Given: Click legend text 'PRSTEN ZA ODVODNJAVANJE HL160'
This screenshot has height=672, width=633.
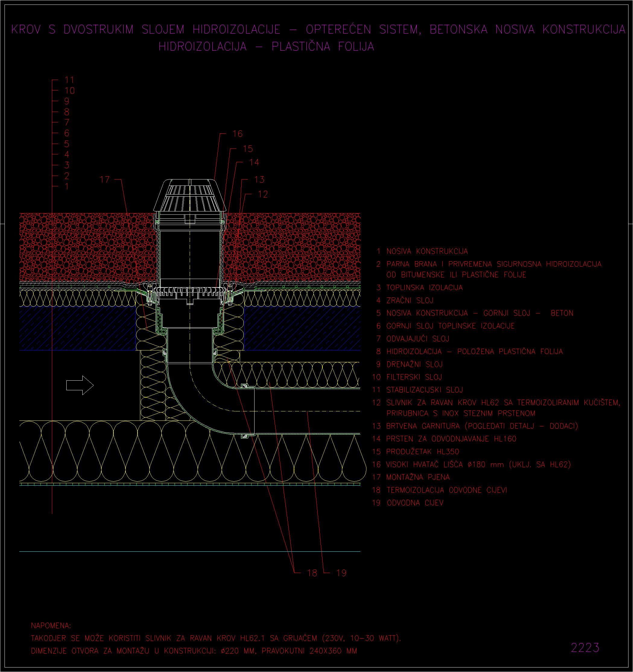Looking at the screenshot, I should [451, 439].
